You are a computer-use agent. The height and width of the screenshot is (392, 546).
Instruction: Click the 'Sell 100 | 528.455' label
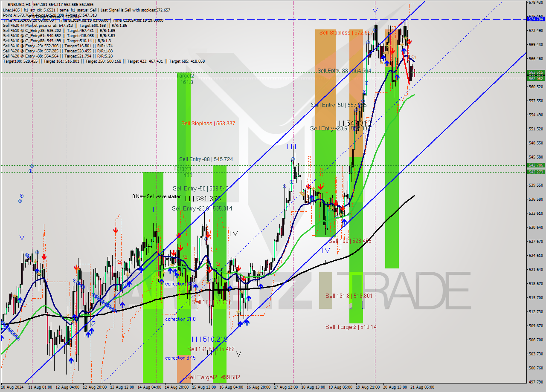click(350, 241)
